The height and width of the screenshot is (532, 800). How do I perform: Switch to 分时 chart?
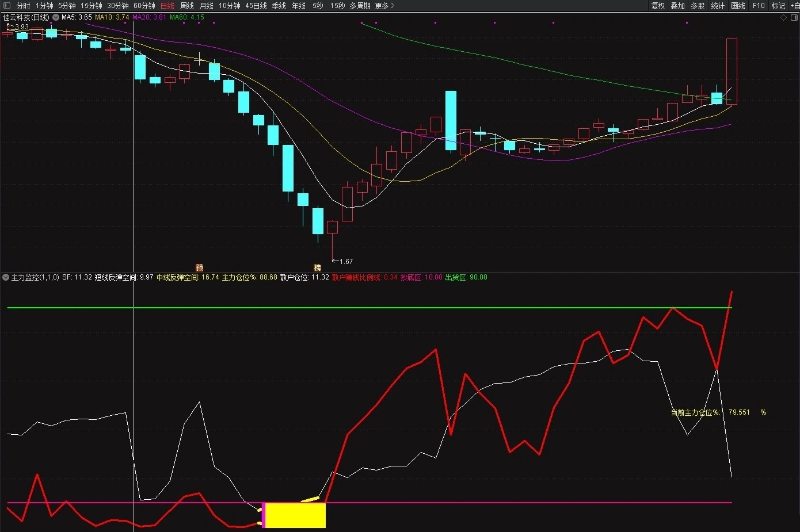[x=24, y=6]
